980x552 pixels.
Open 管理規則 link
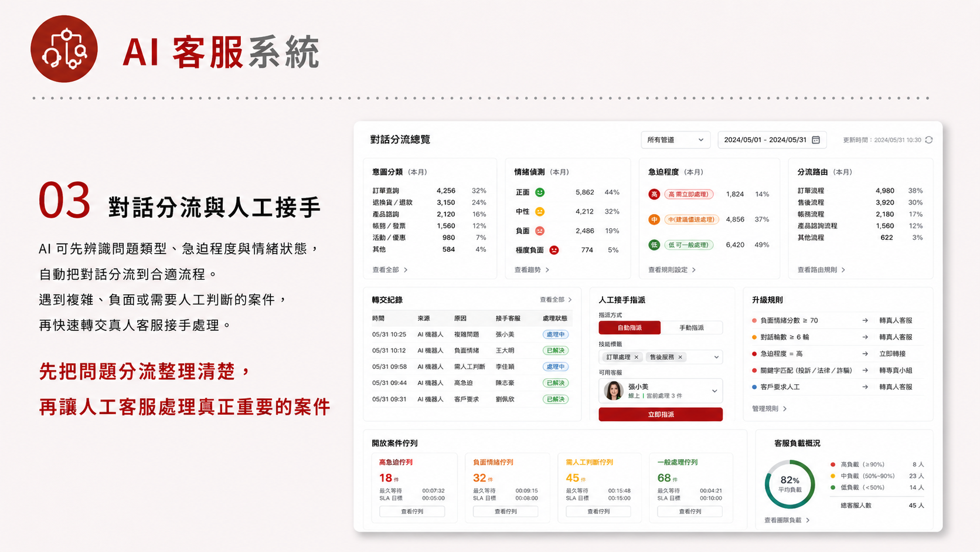click(769, 409)
